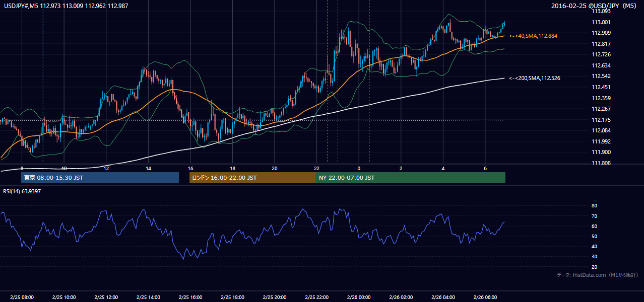Click the 2016-02-25 USD/JPY (M5) heading

tap(595, 6)
